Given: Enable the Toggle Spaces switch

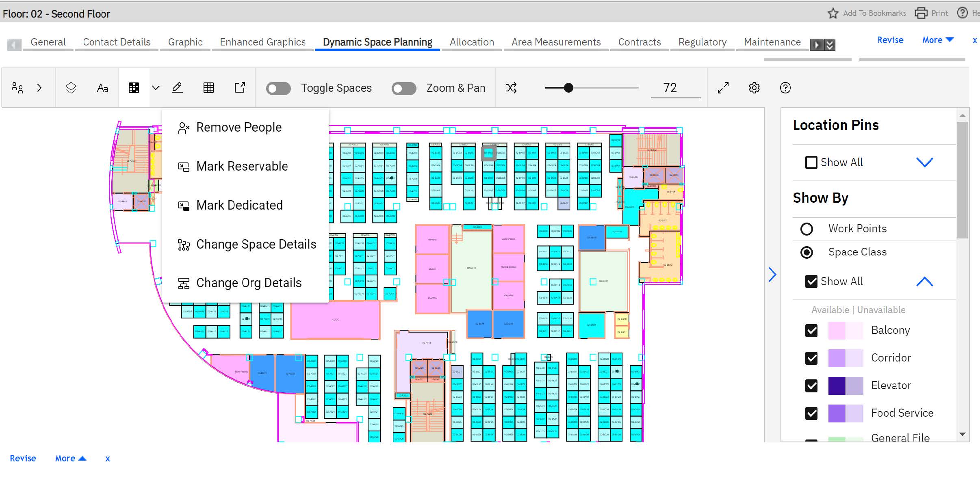Looking at the screenshot, I should point(278,88).
